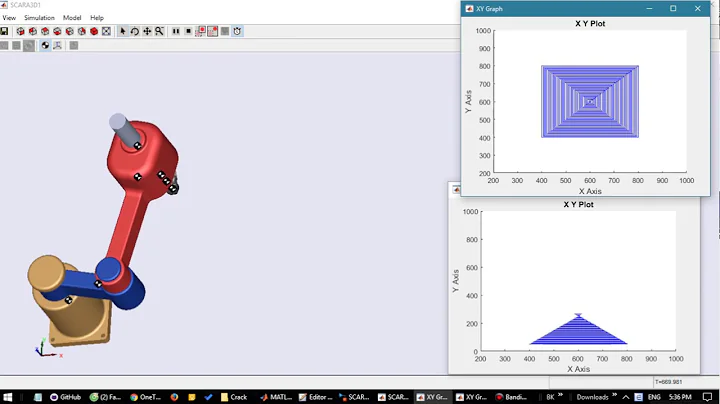Maximize the XY Graph window

pos(673,9)
